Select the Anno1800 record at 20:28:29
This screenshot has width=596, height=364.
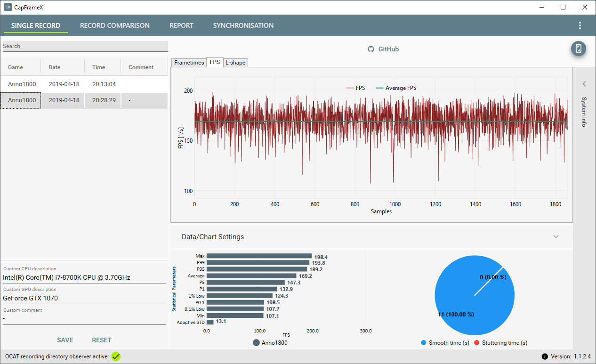pos(84,100)
